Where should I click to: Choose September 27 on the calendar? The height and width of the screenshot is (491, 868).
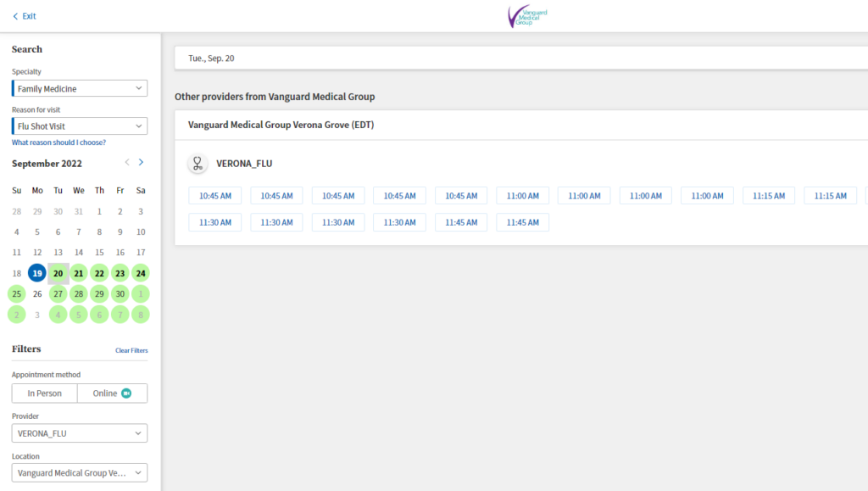tap(58, 293)
